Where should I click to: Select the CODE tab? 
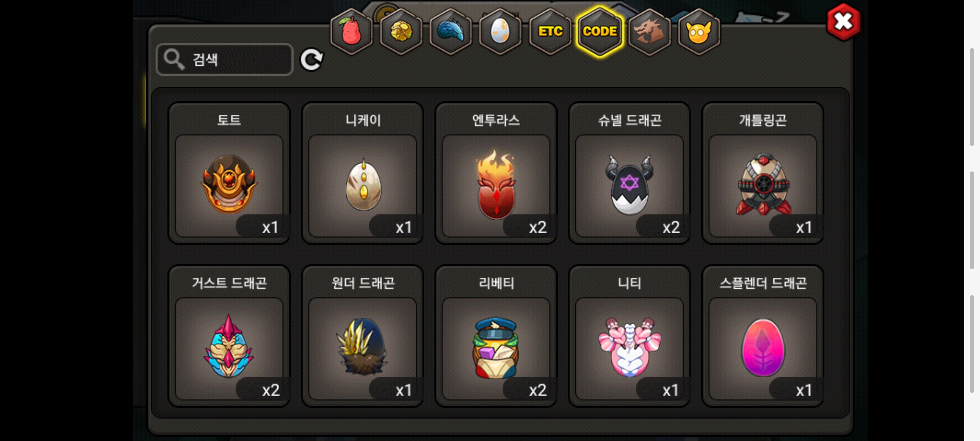click(600, 31)
